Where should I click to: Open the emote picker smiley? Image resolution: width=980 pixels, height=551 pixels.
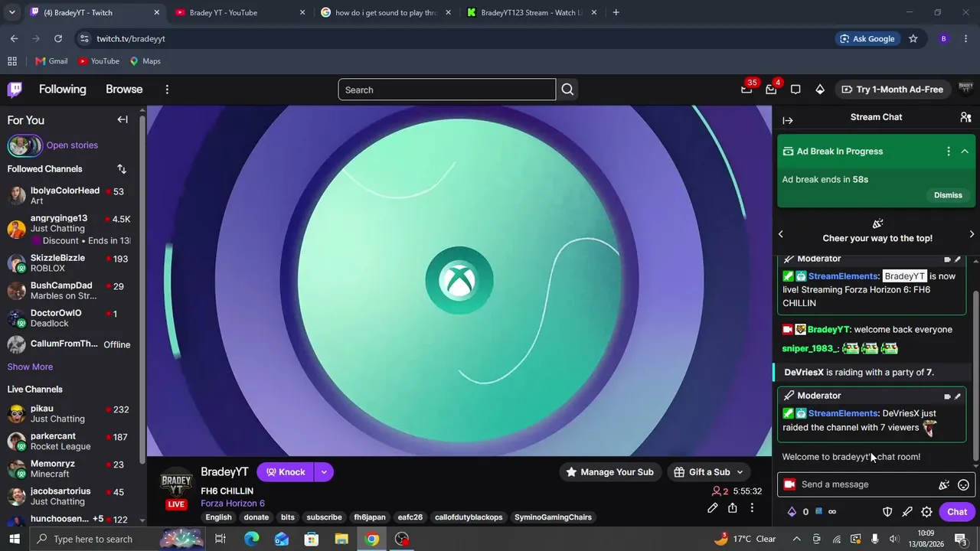point(964,484)
